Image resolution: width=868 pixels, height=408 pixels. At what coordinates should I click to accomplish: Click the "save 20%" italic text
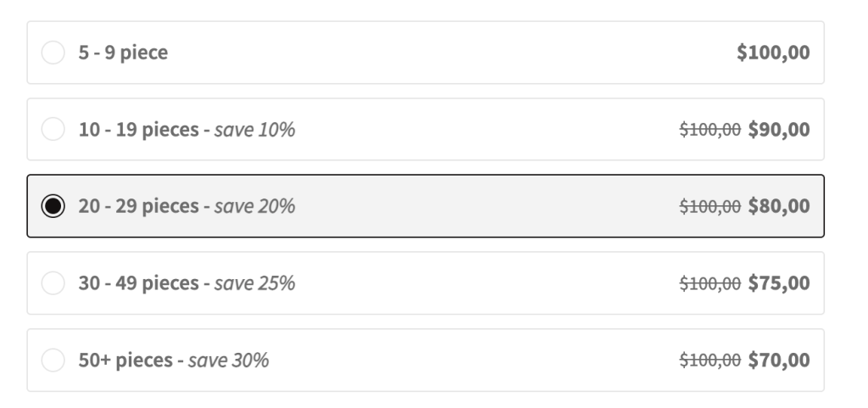[x=254, y=206]
